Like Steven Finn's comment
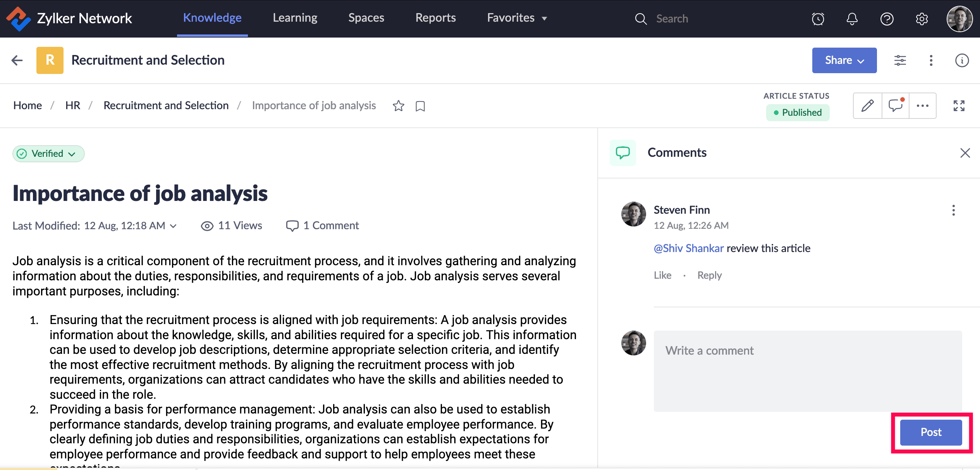The height and width of the screenshot is (470, 980). (x=662, y=275)
